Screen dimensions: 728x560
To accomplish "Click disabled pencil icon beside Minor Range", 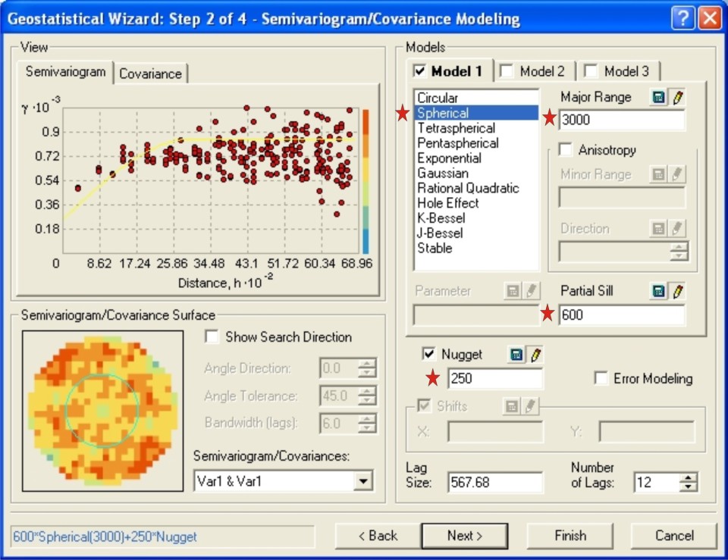I will tap(677, 174).
